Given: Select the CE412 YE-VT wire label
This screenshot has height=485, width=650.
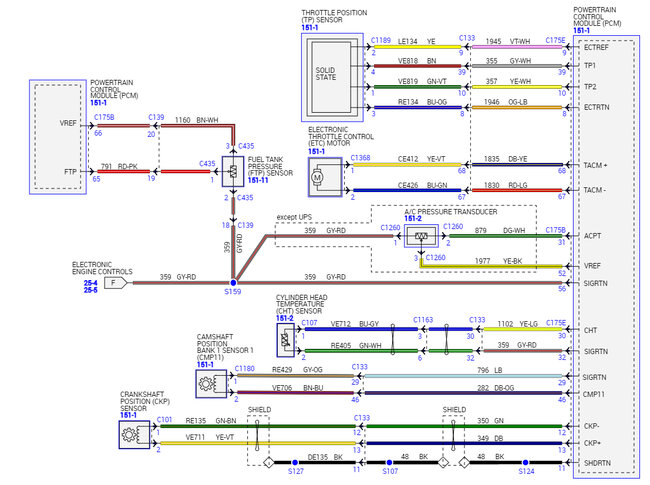Looking at the screenshot, I should [421, 159].
